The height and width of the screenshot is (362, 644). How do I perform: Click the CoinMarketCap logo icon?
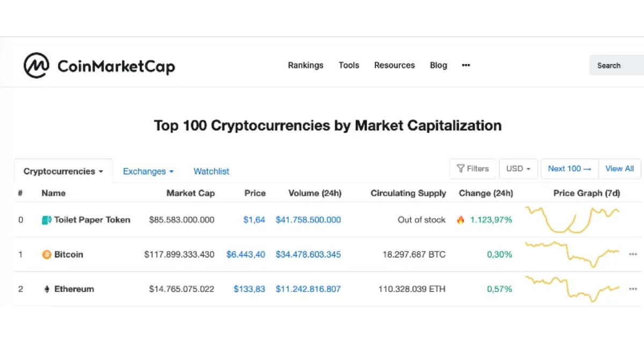coord(36,65)
